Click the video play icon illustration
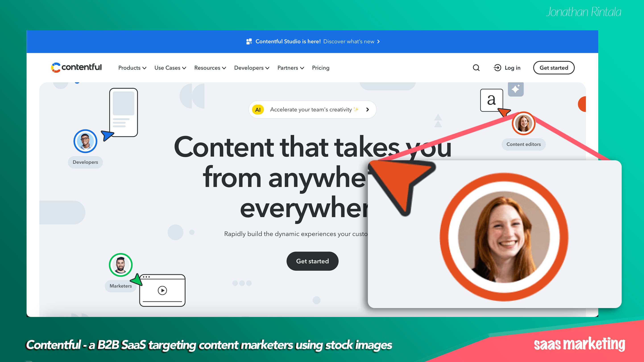This screenshot has width=644, height=362. click(x=162, y=290)
